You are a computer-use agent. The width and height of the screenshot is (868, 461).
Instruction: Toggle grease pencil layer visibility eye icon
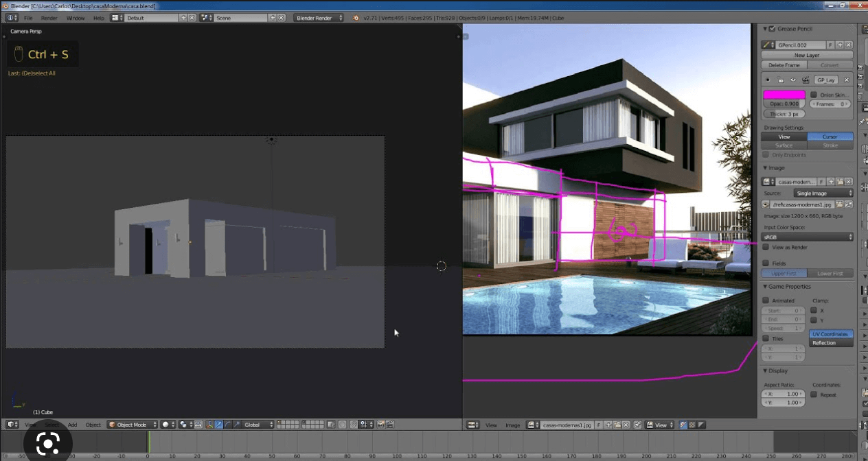point(793,80)
